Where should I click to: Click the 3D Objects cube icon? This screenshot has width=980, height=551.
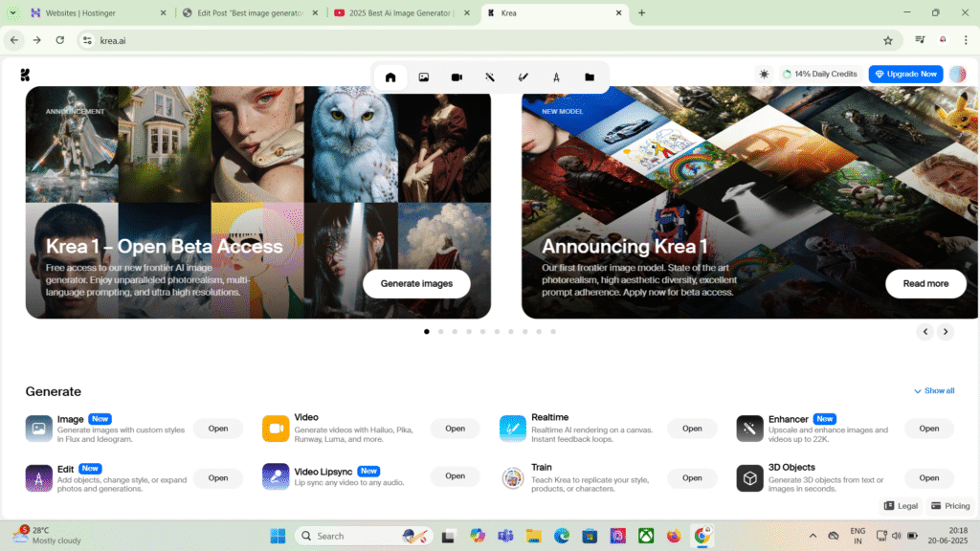[x=749, y=478]
